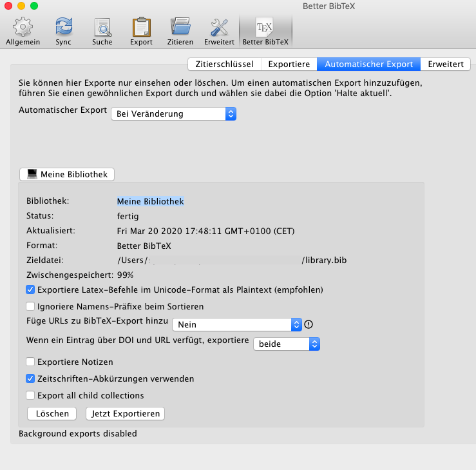Select the Meine Bibliothek export tab
Image resolution: width=476 pixels, height=470 pixels.
(x=67, y=174)
